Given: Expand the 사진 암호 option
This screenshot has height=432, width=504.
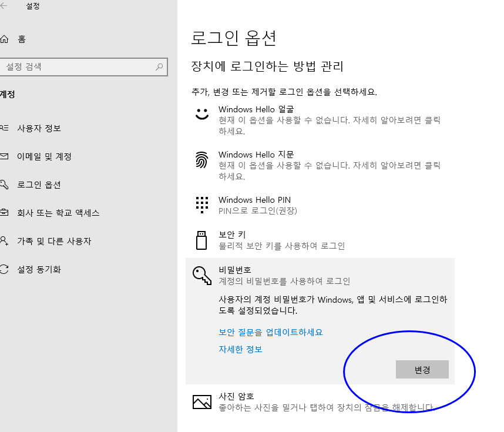Looking at the screenshot, I should [320, 402].
